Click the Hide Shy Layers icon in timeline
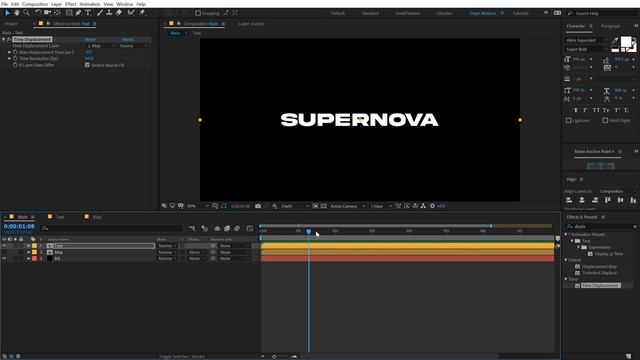 (217, 229)
